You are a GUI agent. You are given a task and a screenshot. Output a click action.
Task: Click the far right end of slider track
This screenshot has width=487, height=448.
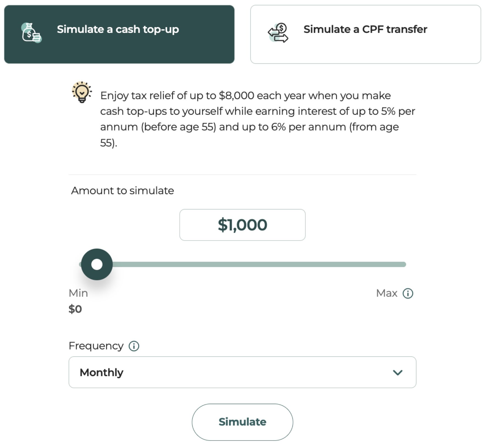tap(404, 264)
